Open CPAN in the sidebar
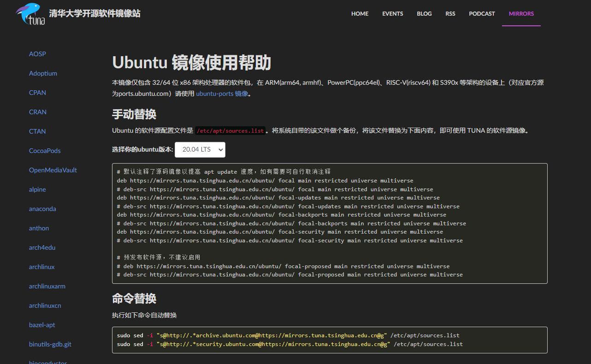The width and height of the screenshot is (591, 364). 37,93
